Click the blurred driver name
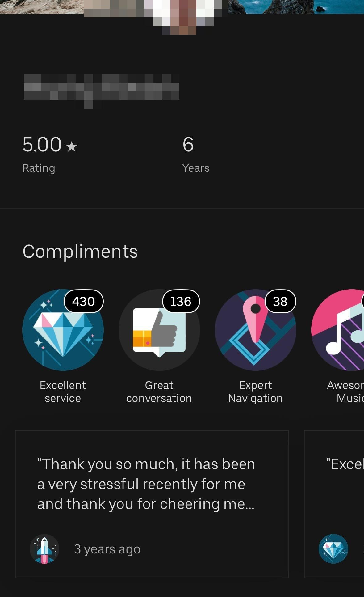This screenshot has height=597, width=364. [x=101, y=88]
